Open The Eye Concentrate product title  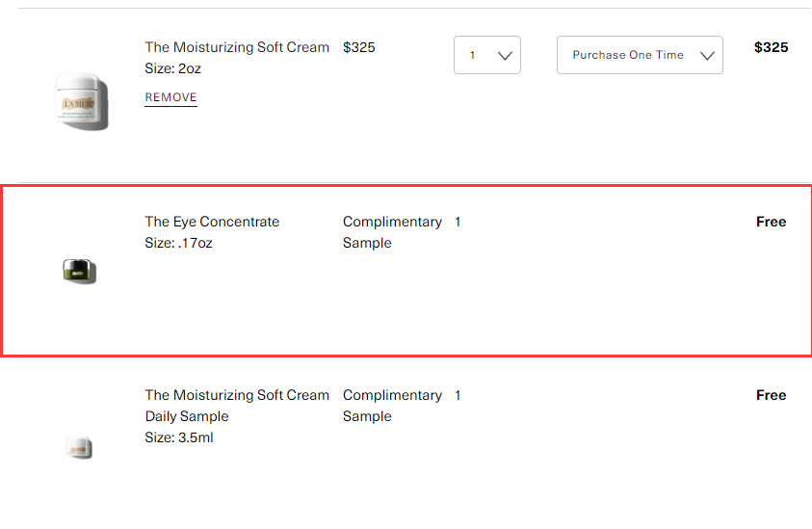(x=212, y=222)
